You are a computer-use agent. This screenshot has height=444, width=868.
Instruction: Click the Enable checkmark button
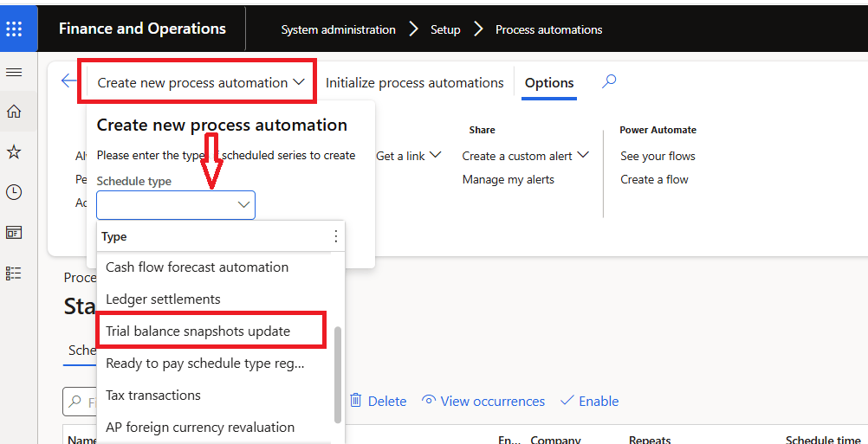pos(590,401)
